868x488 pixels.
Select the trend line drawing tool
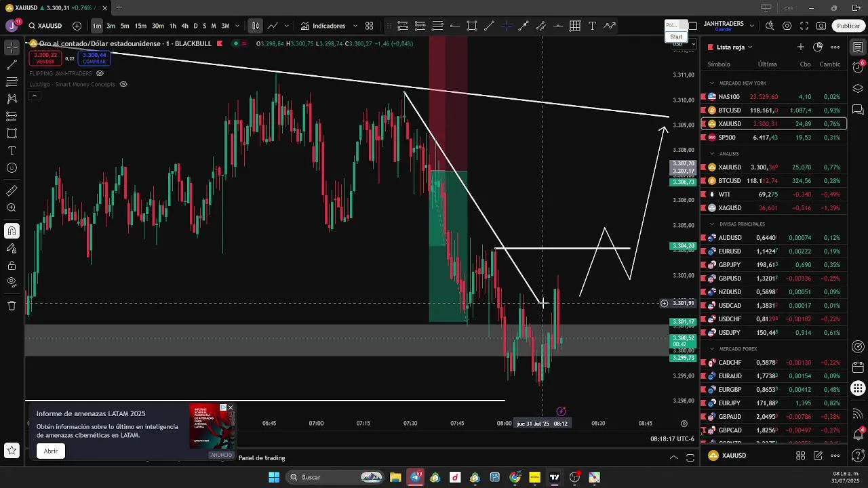point(12,65)
